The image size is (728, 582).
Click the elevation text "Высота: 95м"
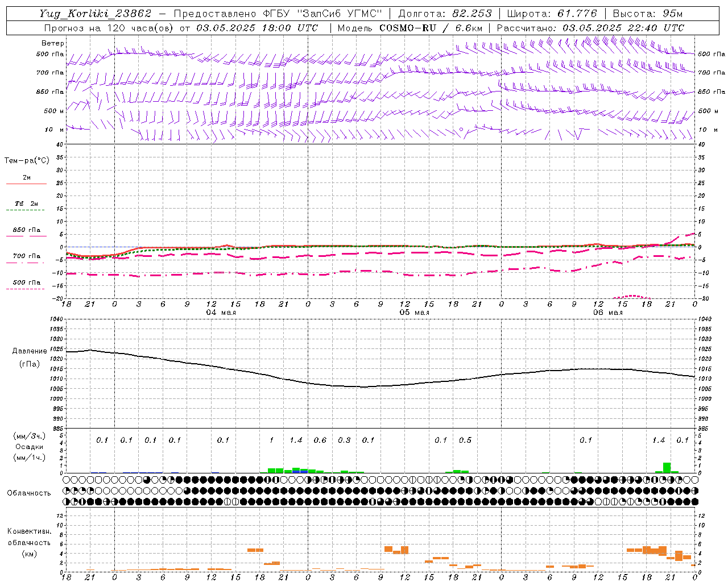click(x=647, y=14)
